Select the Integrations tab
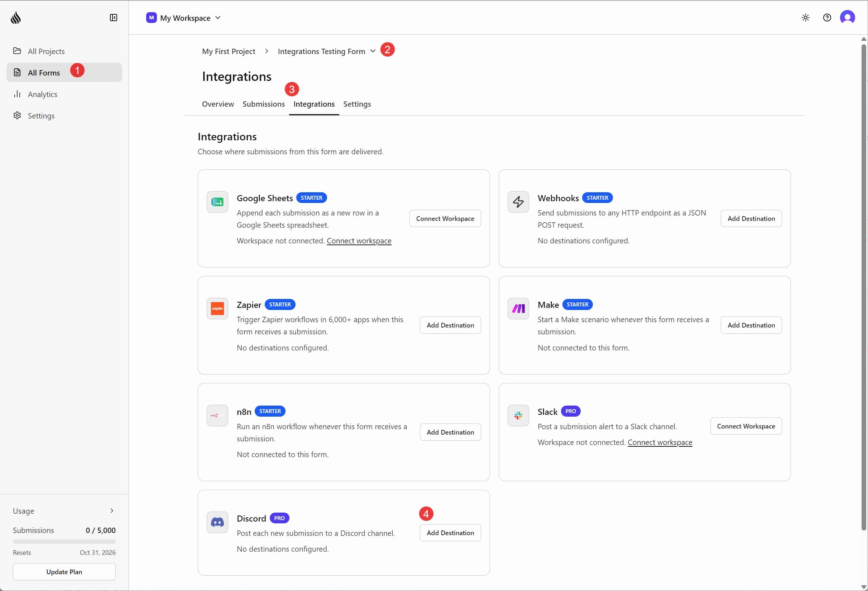Screen dimensions: 868x591 [x=314, y=104]
